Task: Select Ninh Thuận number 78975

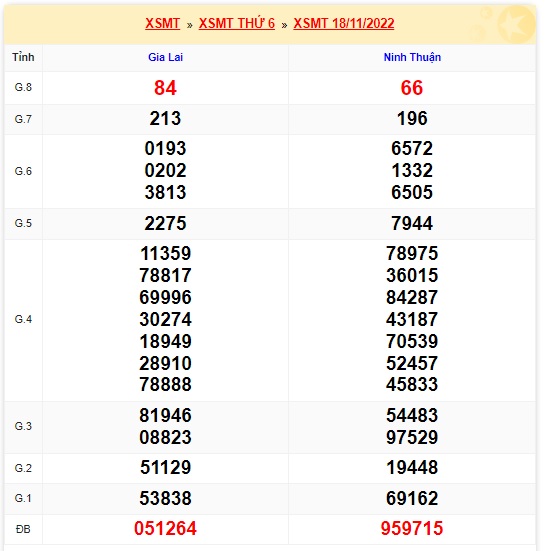Action: [x=412, y=253]
